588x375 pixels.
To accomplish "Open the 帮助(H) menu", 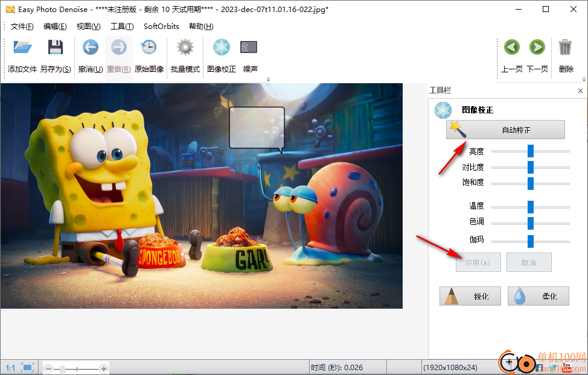I will (x=201, y=26).
